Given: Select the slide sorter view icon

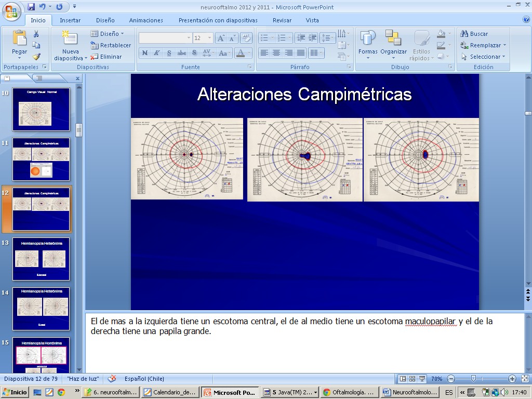Looking at the screenshot, I should tap(413, 379).
